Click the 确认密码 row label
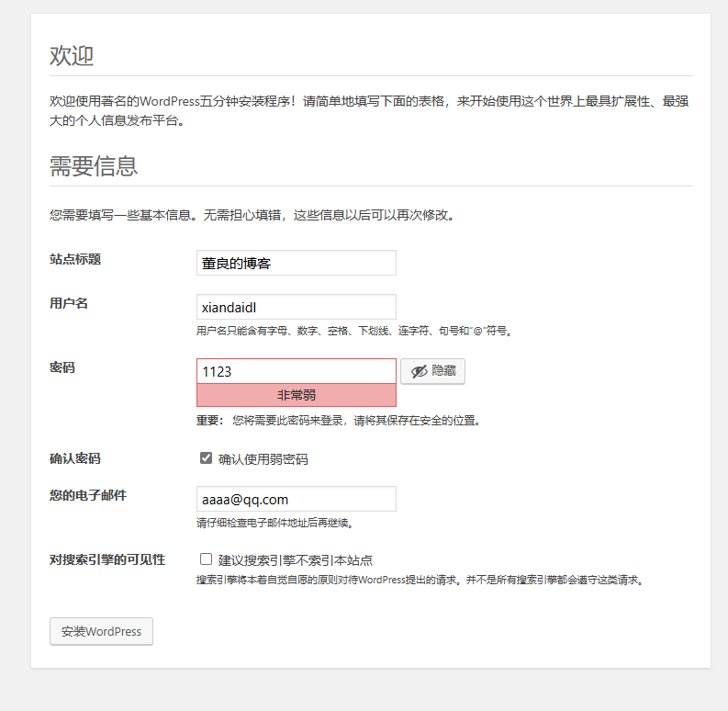 (75, 458)
